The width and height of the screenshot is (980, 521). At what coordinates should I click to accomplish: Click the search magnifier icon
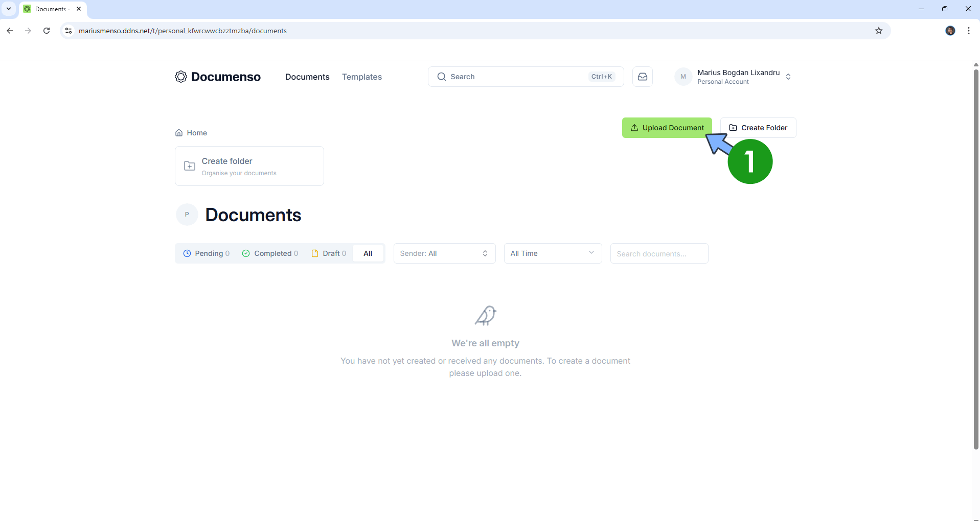(x=441, y=77)
